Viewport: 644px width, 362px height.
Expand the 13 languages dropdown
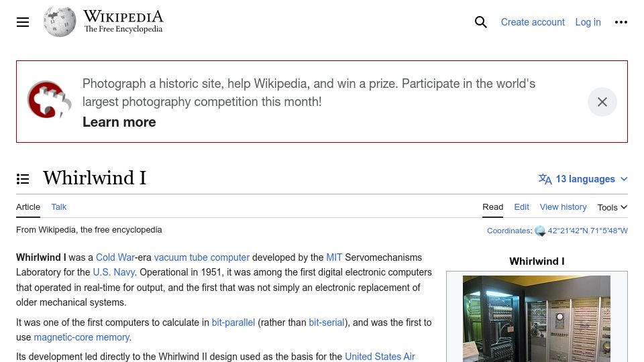click(583, 179)
